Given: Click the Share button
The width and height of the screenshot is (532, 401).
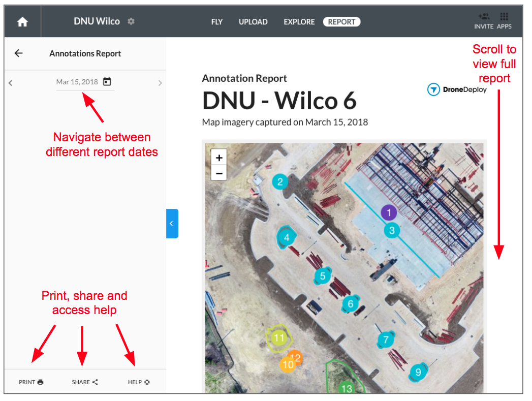Looking at the screenshot, I should pos(85,382).
